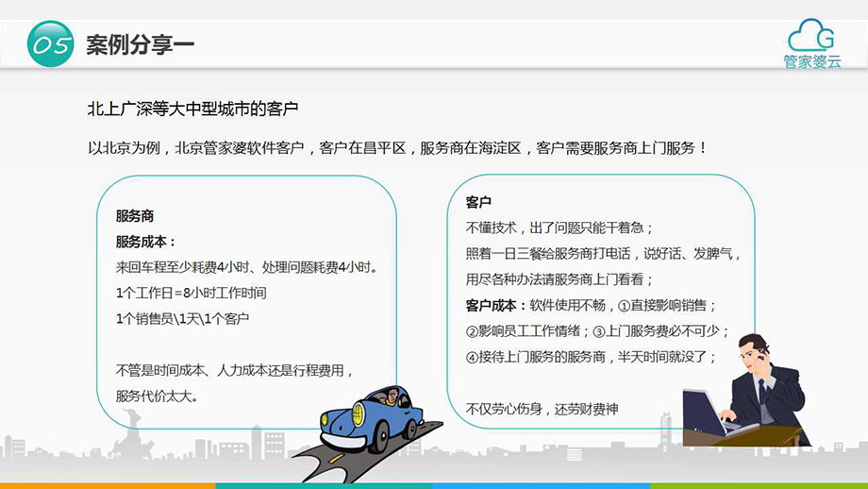
Task: Click the sentence starting 以北京为例
Action: pyautogui.click(x=397, y=148)
